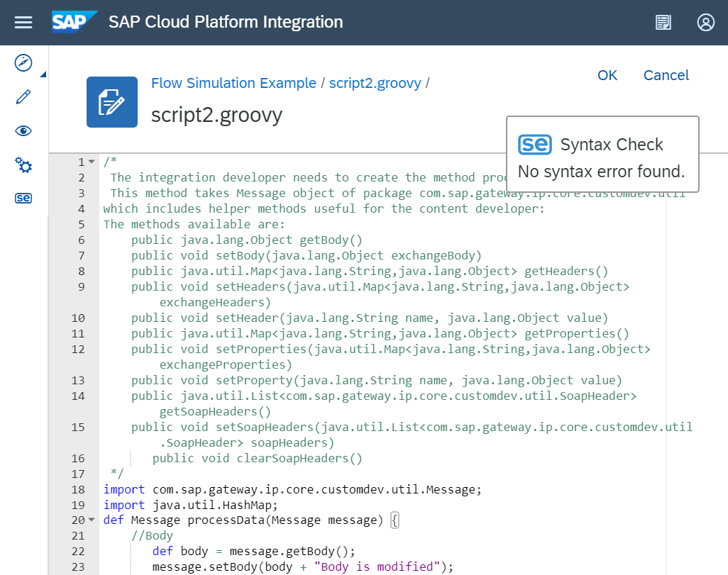Click line number 18 in the gutter
Screen dimensions: 728x575
[78, 490]
